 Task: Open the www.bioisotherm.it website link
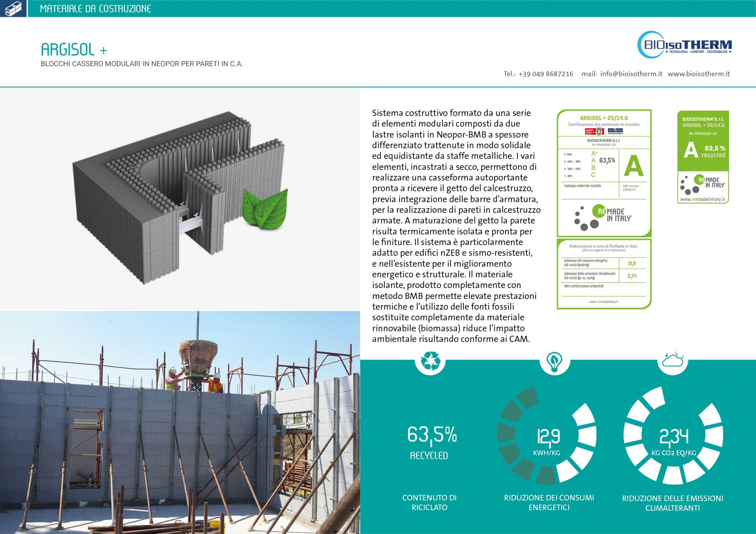699,74
